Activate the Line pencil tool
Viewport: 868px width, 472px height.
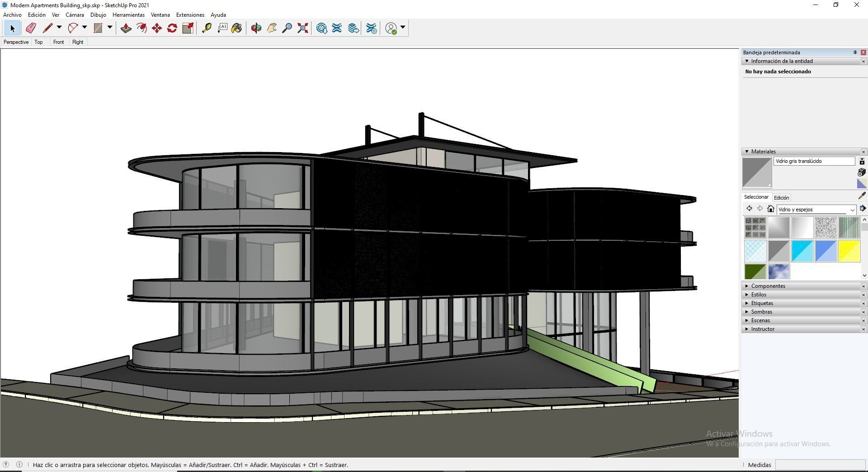click(x=47, y=28)
